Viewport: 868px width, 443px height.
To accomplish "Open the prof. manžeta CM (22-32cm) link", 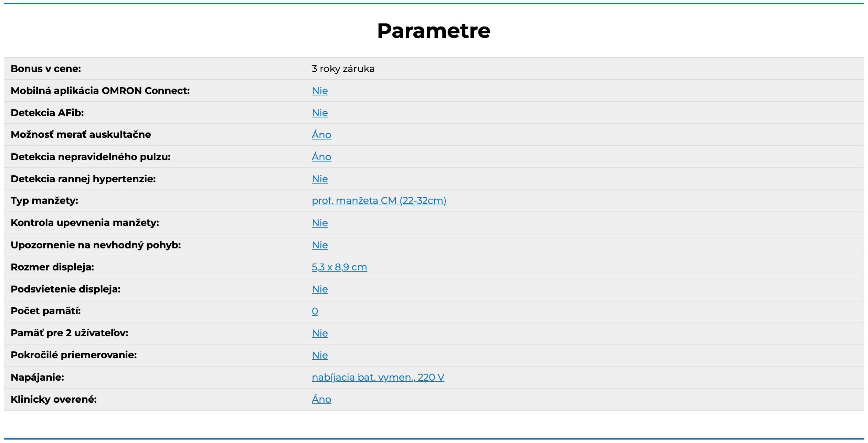I will tap(379, 200).
